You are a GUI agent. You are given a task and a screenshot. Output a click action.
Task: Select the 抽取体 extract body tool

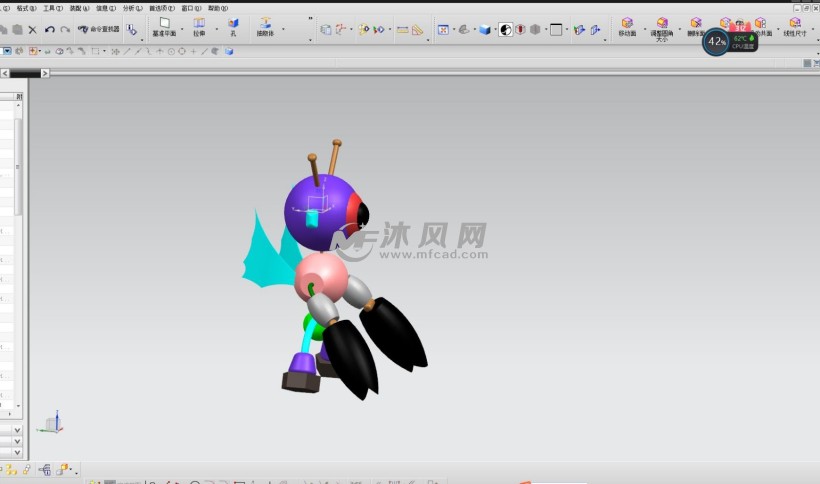coord(265,27)
